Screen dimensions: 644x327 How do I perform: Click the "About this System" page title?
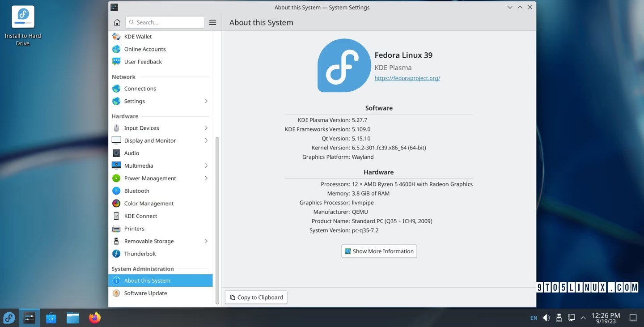coord(261,22)
